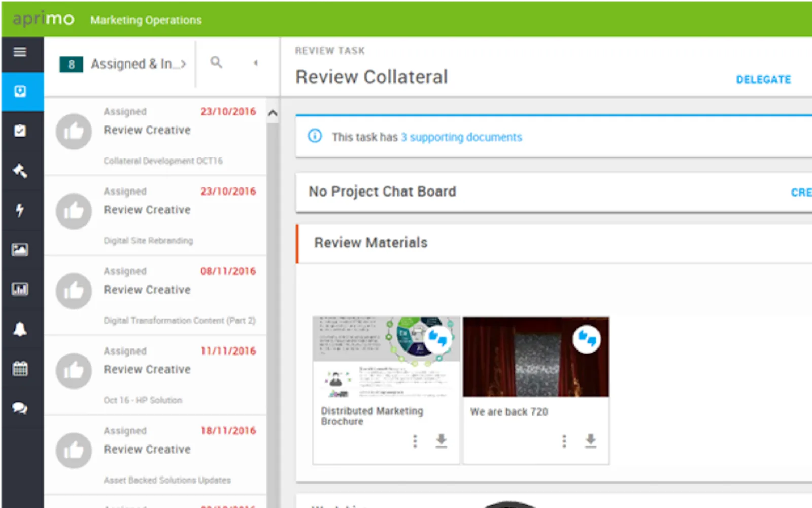The height and width of the screenshot is (508, 812).
Task: Open the hamburger menu in sidebar
Action: point(20,52)
